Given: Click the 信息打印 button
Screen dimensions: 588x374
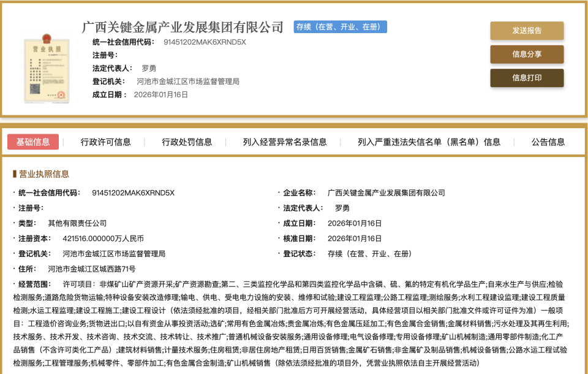Looking at the screenshot, I should (x=527, y=78).
